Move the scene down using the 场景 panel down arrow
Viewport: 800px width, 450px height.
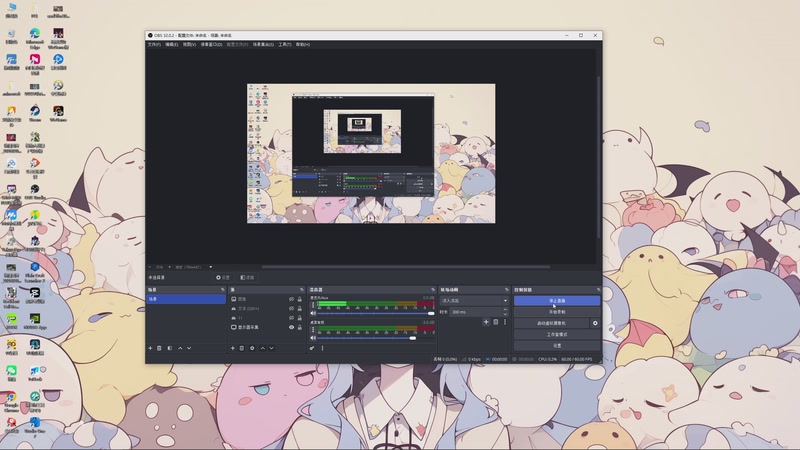(189, 348)
